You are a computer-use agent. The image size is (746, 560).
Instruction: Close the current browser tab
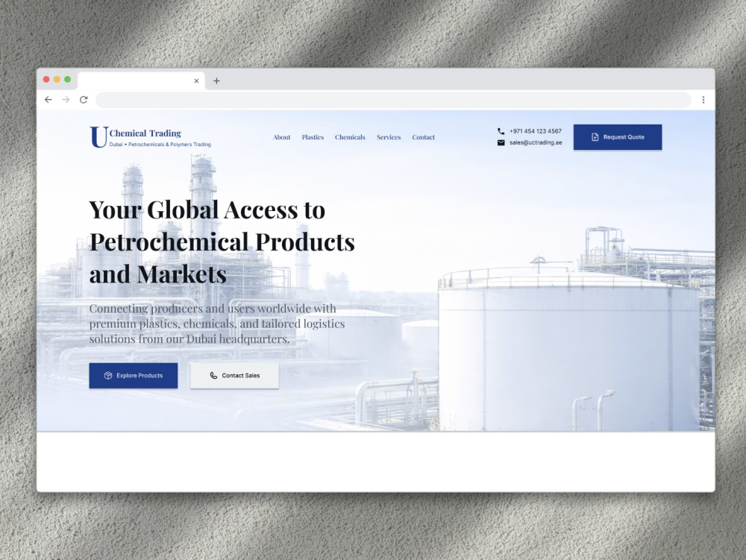tap(196, 81)
